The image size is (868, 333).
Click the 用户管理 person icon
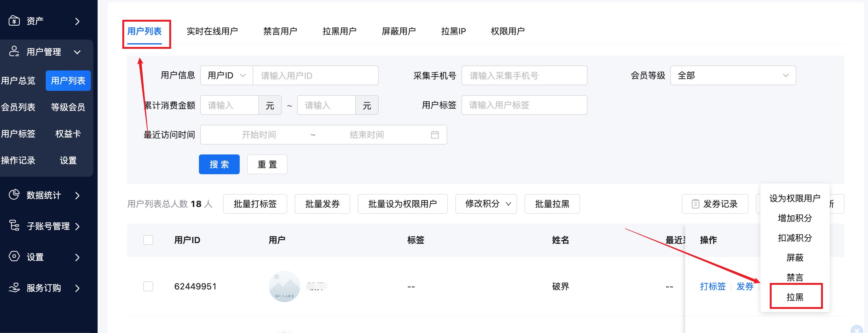(x=14, y=52)
